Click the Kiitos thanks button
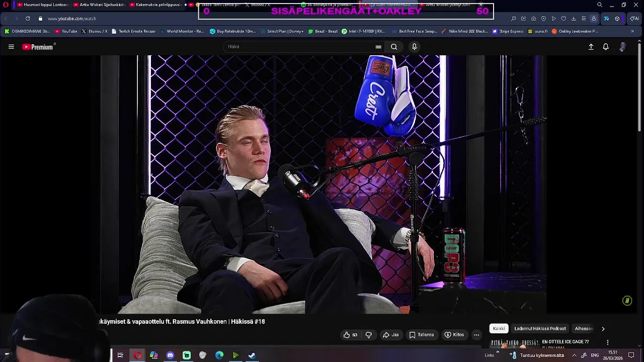Viewport: 644px width, 362px height. pyautogui.click(x=454, y=335)
